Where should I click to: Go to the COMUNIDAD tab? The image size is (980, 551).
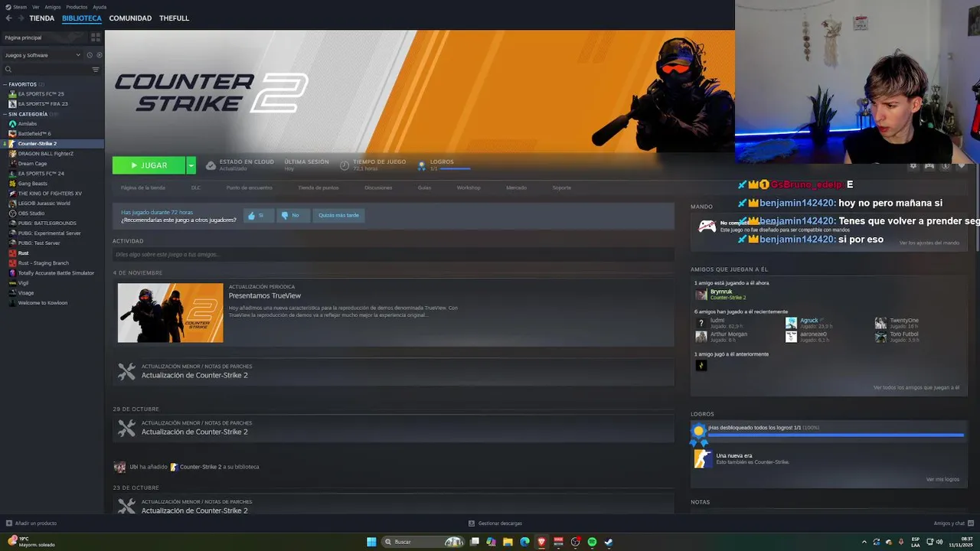point(130,18)
